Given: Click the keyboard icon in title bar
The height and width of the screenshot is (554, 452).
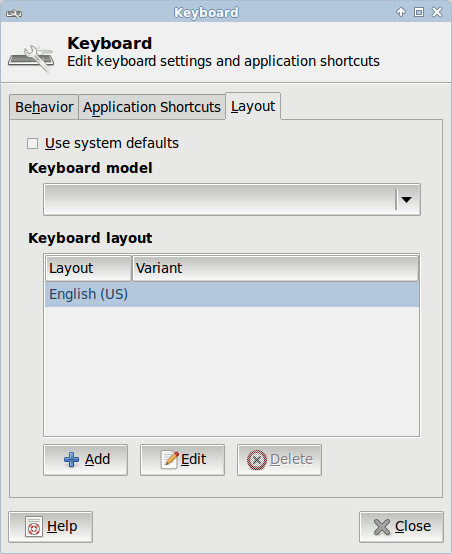Looking at the screenshot, I should tap(14, 13).
